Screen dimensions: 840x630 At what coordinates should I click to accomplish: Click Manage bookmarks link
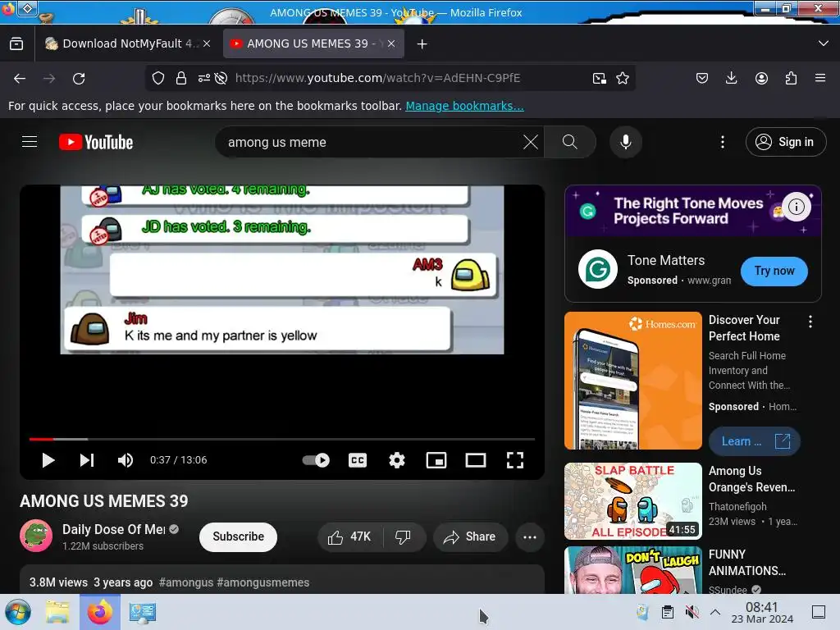coord(464,106)
